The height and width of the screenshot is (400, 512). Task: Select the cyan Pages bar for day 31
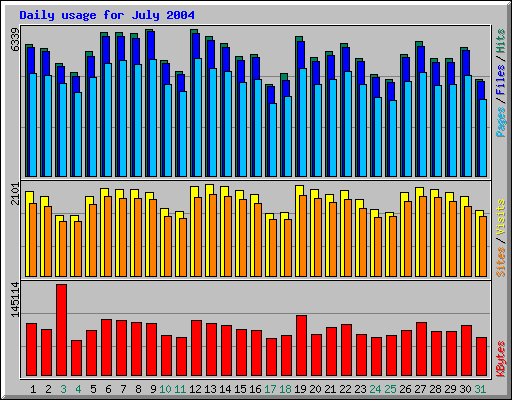pyautogui.click(x=483, y=138)
